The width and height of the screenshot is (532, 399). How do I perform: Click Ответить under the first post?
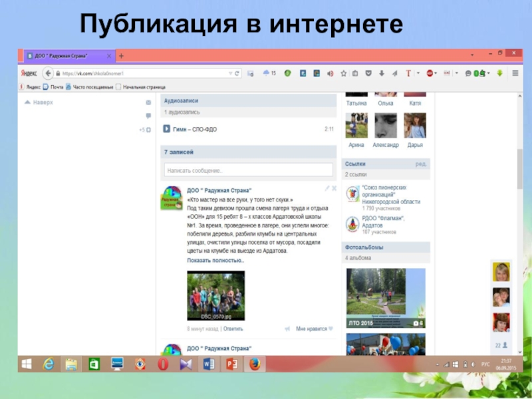pyautogui.click(x=233, y=329)
